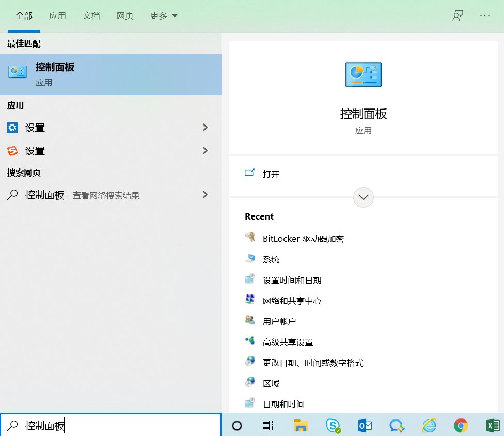Viewport: 504px width, 436px height.
Task: Expand the arrow beside the first 设置 result
Action: pyautogui.click(x=205, y=128)
